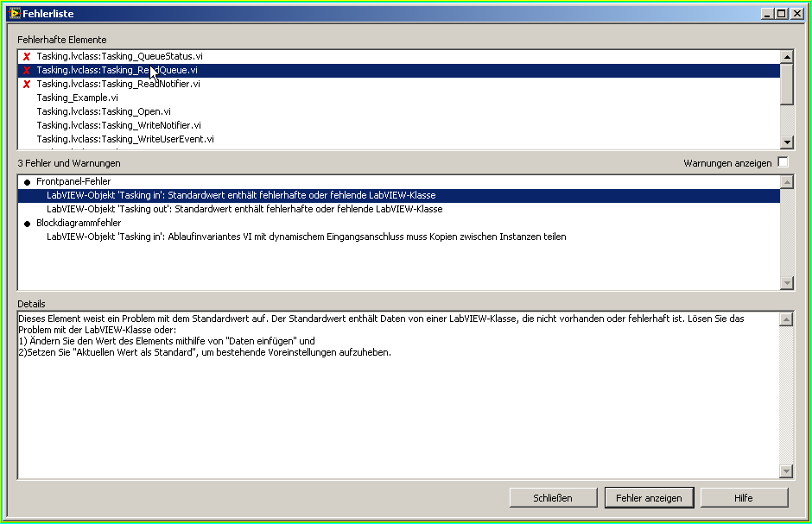Click the Schließen button
Screen dimensions: 812x524
[x=553, y=497]
